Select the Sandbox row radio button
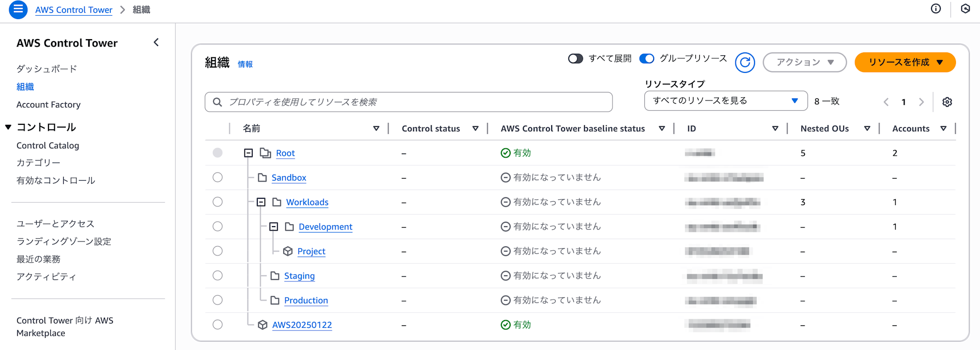980x350 pixels. [218, 177]
